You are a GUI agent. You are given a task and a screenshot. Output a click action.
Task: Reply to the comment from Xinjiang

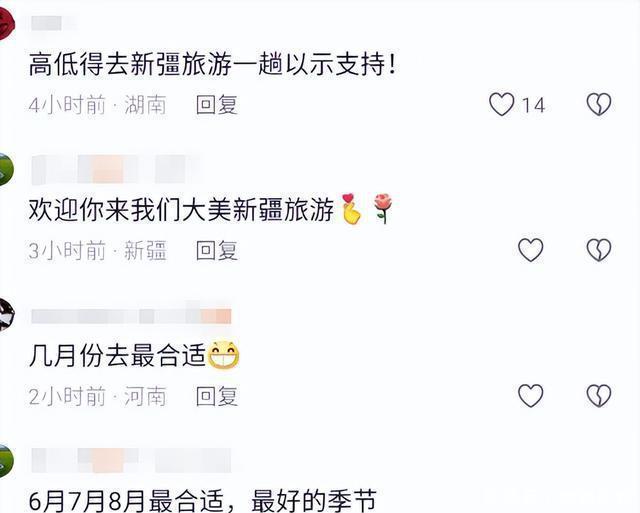(x=217, y=250)
